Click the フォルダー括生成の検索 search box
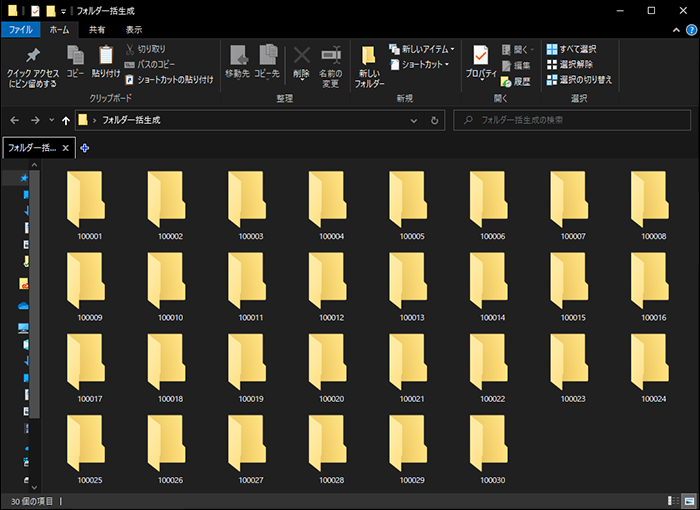 point(570,120)
